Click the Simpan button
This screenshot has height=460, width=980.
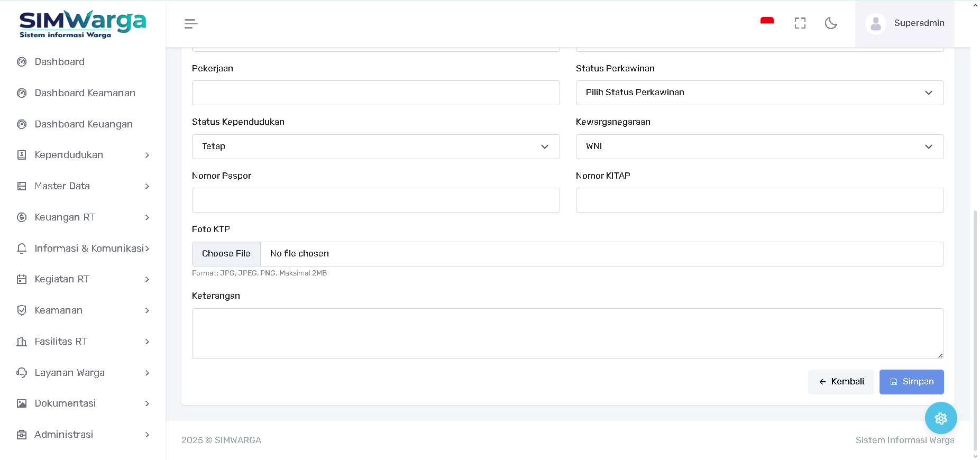click(911, 382)
